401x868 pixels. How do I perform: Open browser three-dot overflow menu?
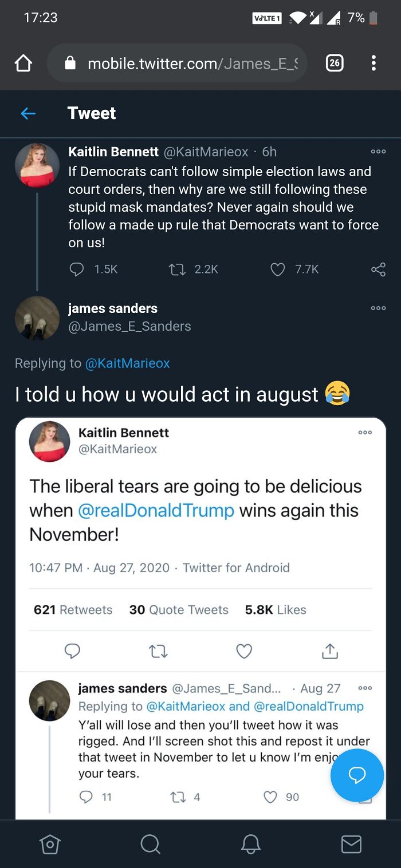coord(374,63)
